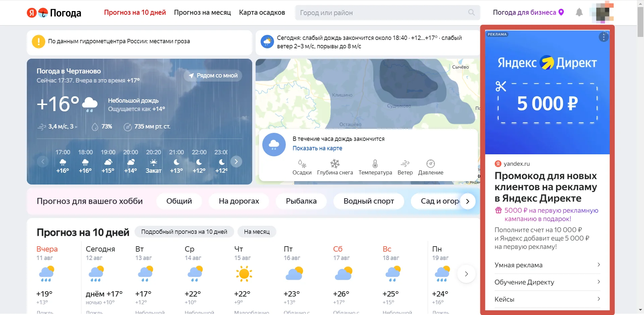
Task: Open notifications bell icon
Action: click(x=579, y=12)
